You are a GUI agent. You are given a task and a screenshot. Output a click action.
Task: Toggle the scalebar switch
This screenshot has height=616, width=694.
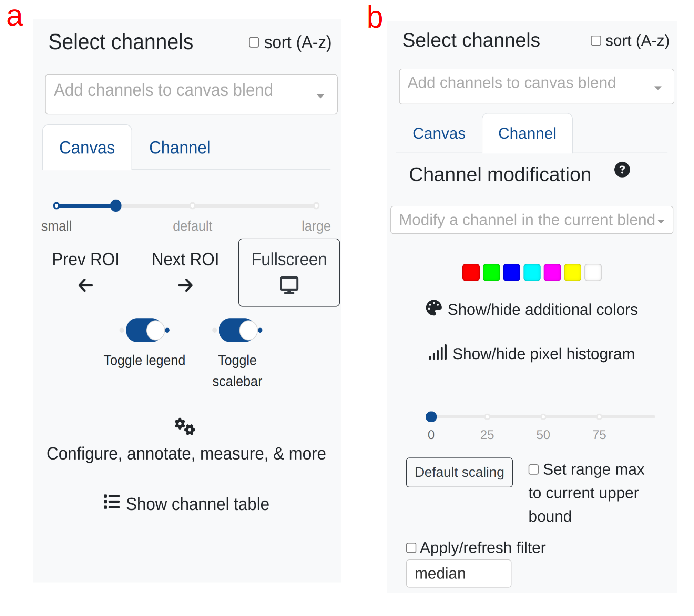(238, 330)
